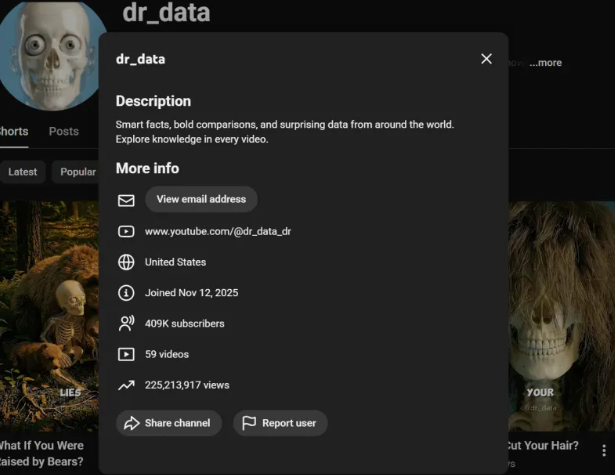Open the www.youtube.com/@dr_data_dr link
This screenshot has height=475, width=615.
coord(218,231)
